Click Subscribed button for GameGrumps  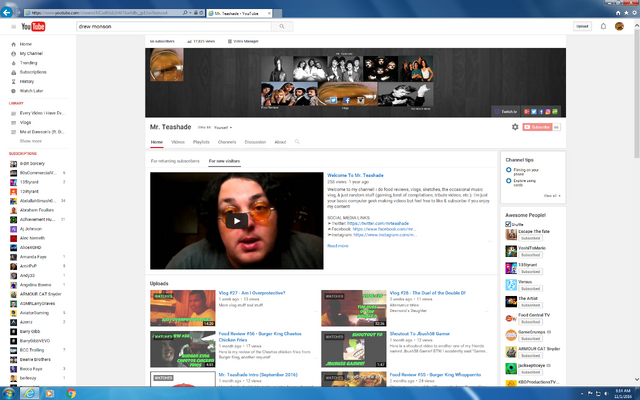coord(530,338)
